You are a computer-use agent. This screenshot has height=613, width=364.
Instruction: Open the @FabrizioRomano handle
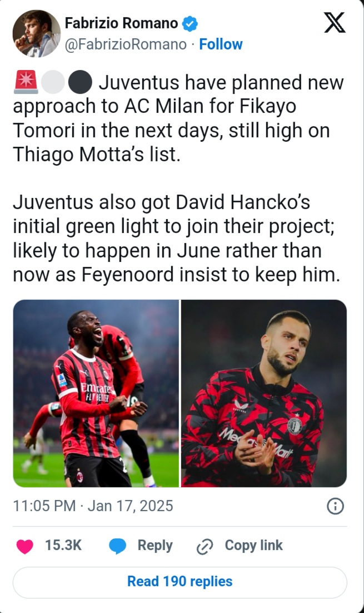[x=126, y=45]
